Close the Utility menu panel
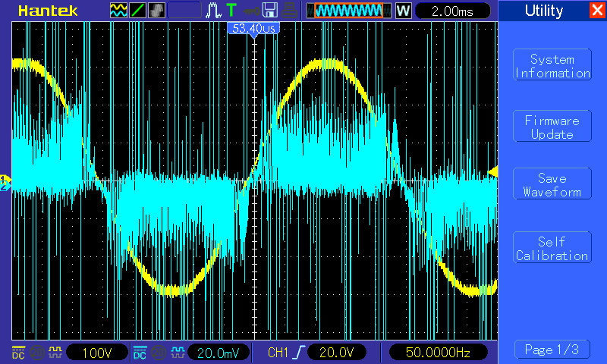 point(597,11)
